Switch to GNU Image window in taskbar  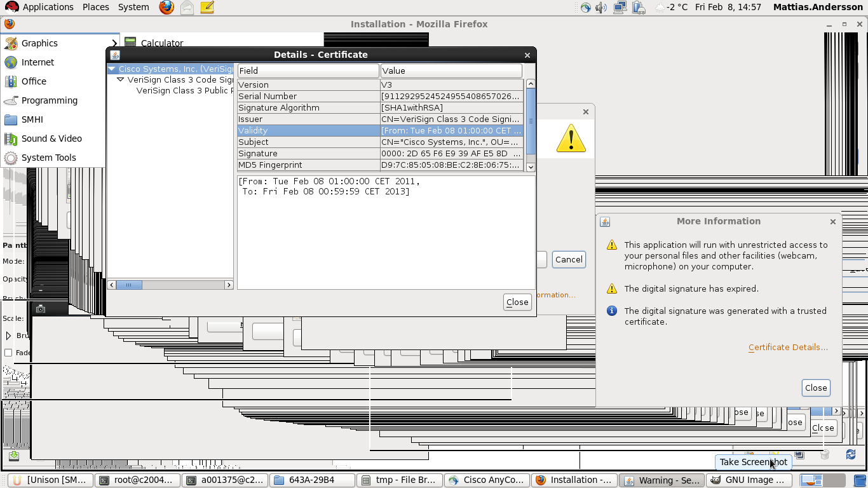pos(748,480)
